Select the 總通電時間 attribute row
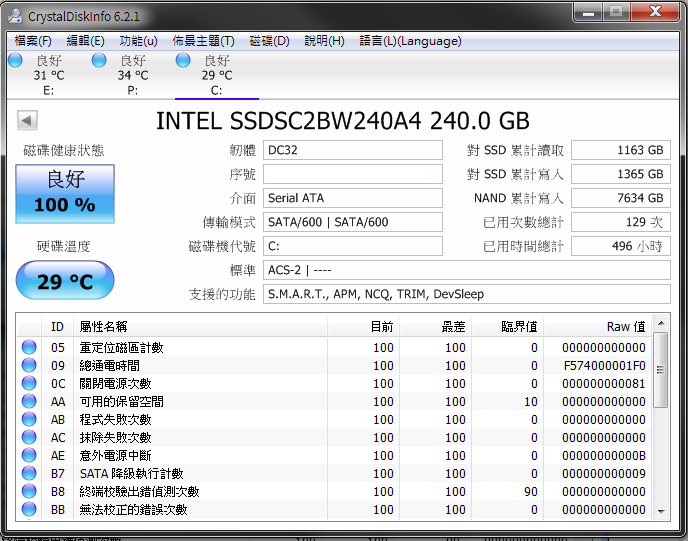Image resolution: width=689 pixels, height=541 pixels. coord(334,365)
